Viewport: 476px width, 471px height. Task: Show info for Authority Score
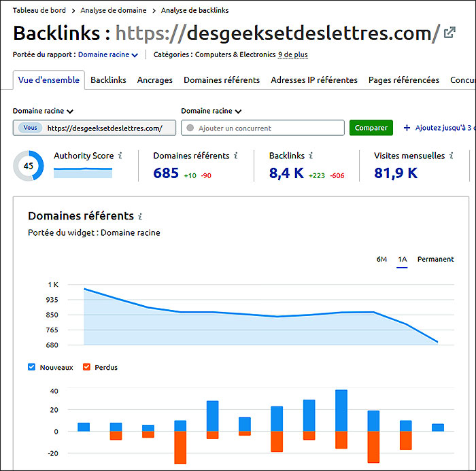120,156
